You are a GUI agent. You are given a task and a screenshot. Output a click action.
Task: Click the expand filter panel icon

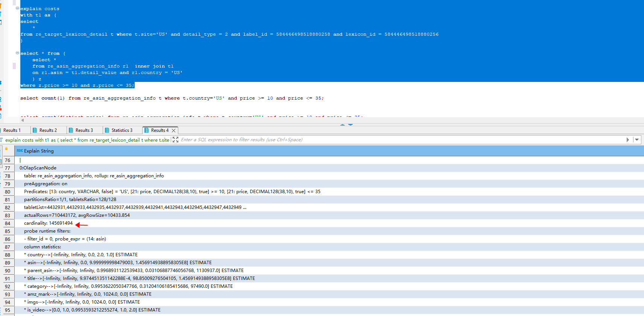[175, 140]
